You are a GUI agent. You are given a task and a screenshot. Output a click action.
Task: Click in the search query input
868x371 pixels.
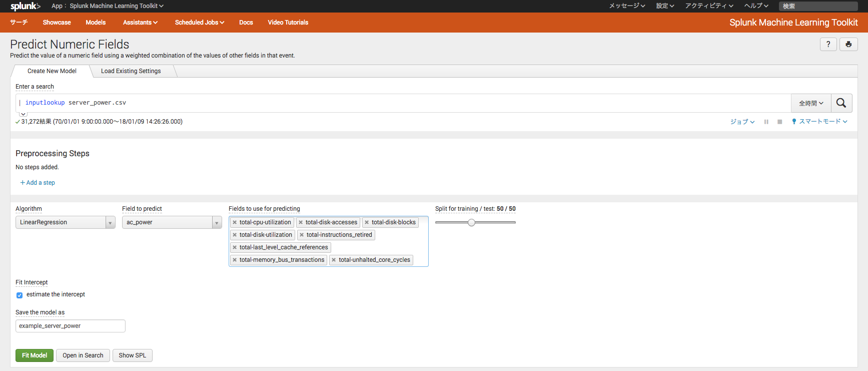pos(403,103)
